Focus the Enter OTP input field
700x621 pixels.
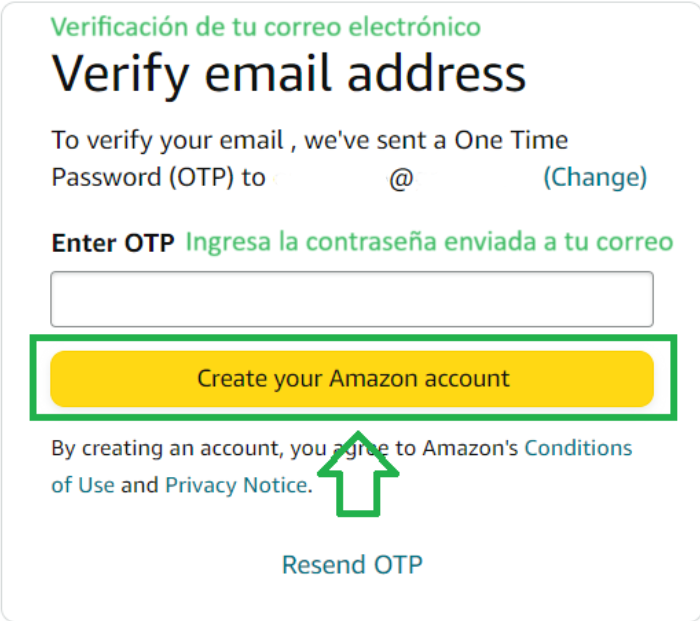click(352, 299)
